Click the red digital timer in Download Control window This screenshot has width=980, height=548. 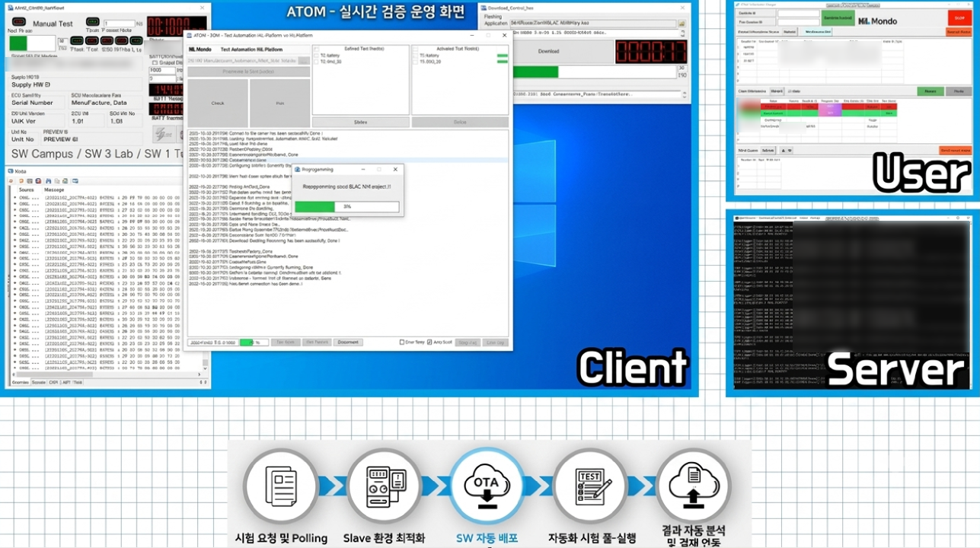click(651, 52)
